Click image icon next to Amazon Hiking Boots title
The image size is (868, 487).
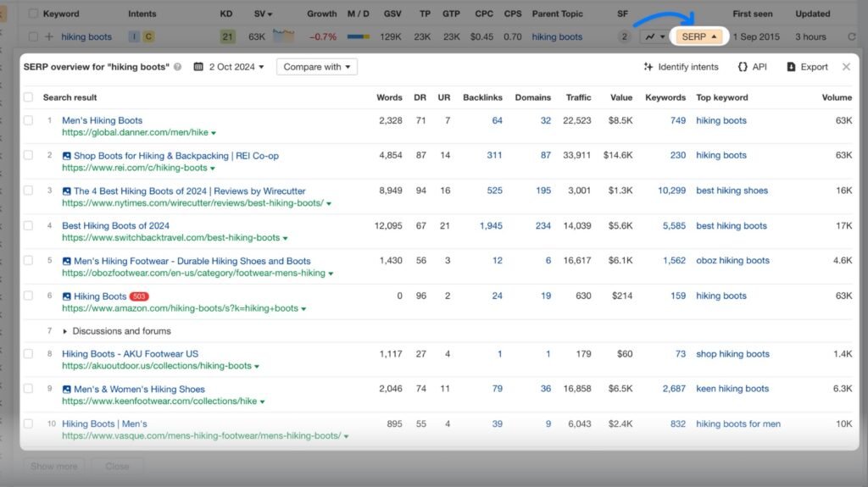pos(66,296)
